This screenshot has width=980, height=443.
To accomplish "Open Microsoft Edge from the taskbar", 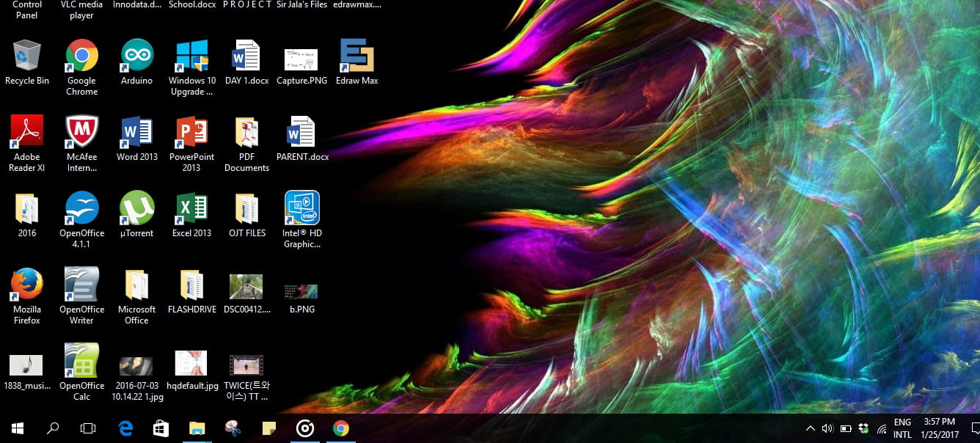I will 125,428.
